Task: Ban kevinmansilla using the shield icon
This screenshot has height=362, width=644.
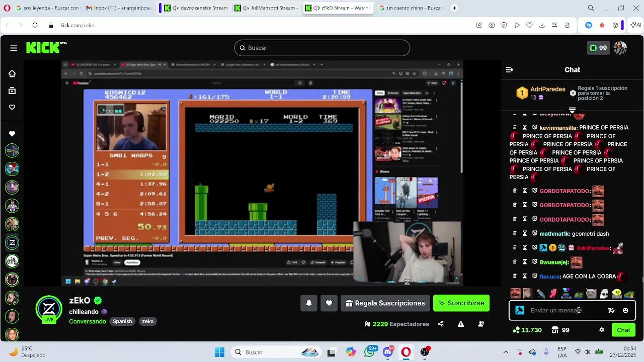Action: point(535,128)
